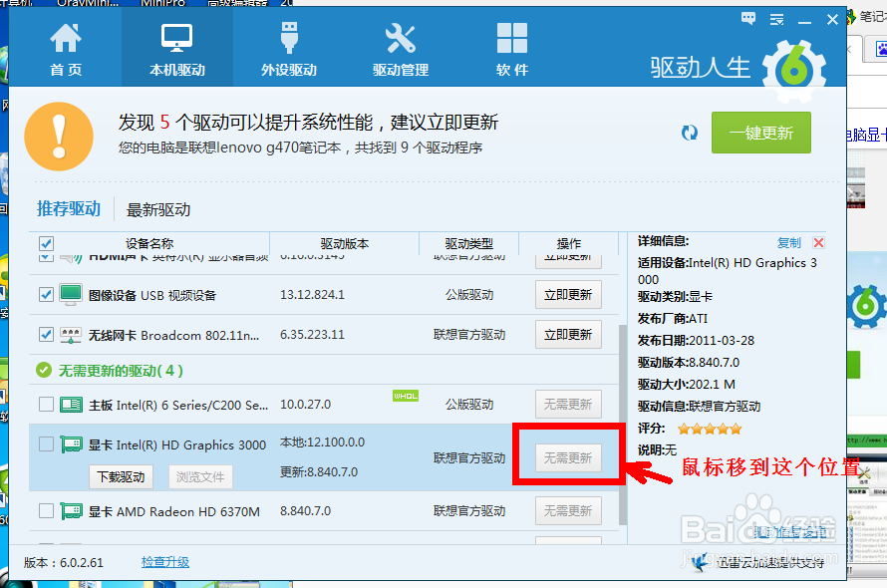Click the driver list vertical scrollbar
The width and height of the screenshot is (887, 588).
(x=623, y=425)
